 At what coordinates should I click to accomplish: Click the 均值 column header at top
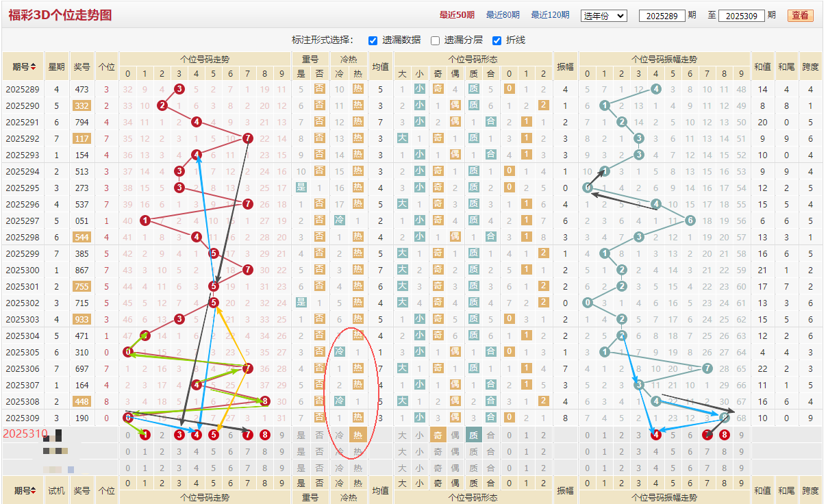click(x=380, y=67)
